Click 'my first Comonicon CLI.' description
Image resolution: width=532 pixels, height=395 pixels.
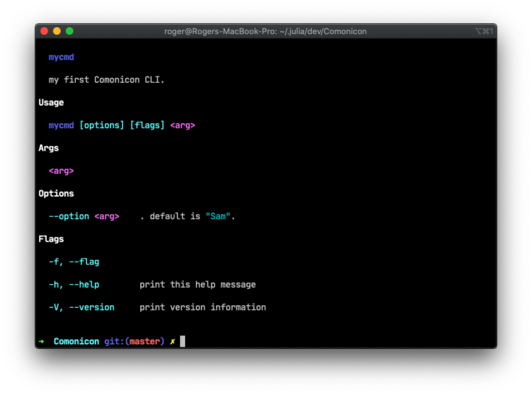pyautogui.click(x=107, y=80)
